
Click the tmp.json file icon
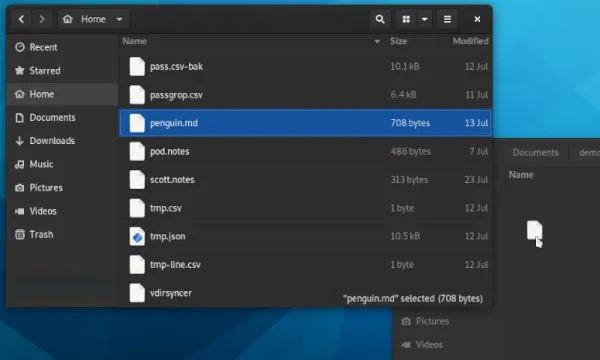pyautogui.click(x=137, y=236)
